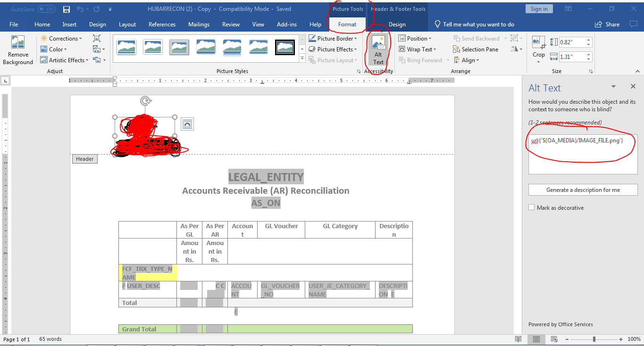Open the Mailings tab
Viewport: 644px width, 346px height.
point(199,24)
